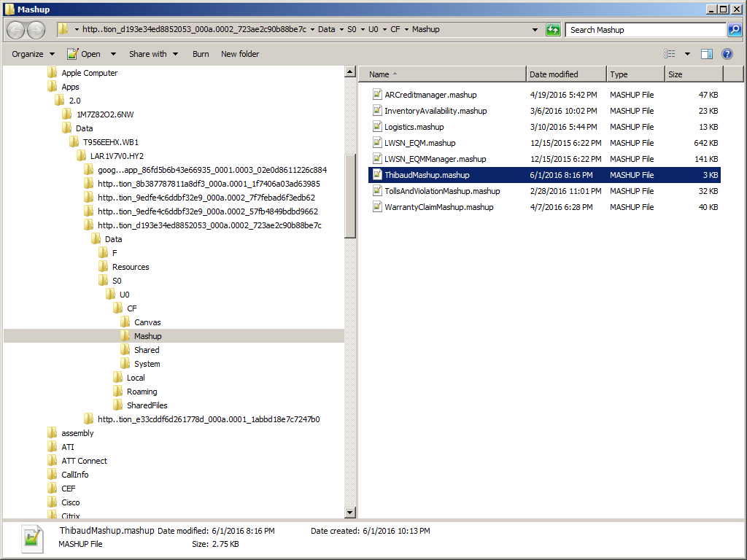Click the Search magnifier icon

click(x=735, y=30)
